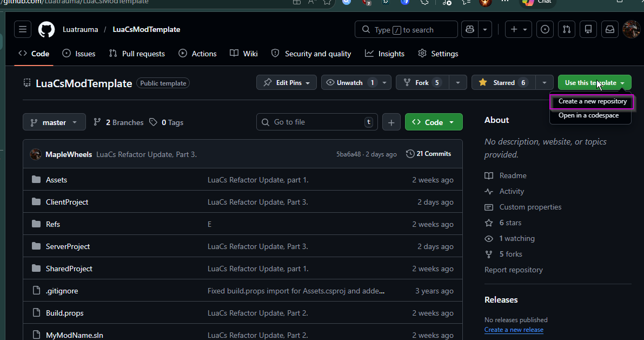Open Fork options dropdown arrow
The image size is (644, 340).
(457, 83)
